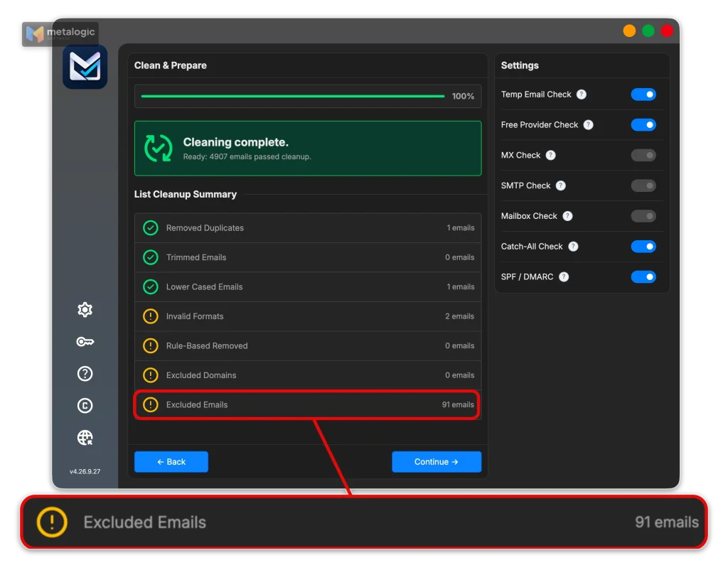Disable the Temp Email Check toggle
The image size is (728, 570).
(643, 95)
